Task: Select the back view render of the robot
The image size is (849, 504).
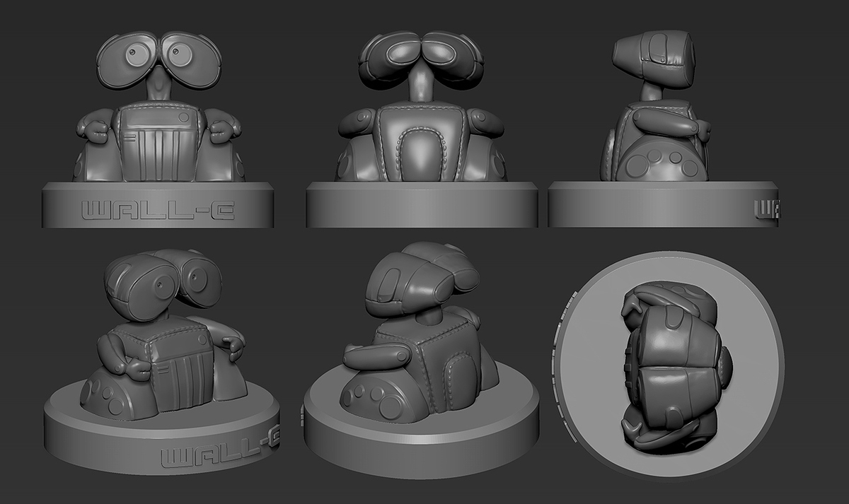Action: (x=422, y=129)
